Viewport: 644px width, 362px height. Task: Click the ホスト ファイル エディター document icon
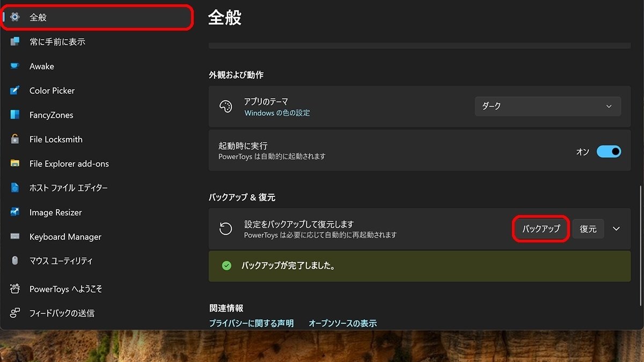click(15, 188)
